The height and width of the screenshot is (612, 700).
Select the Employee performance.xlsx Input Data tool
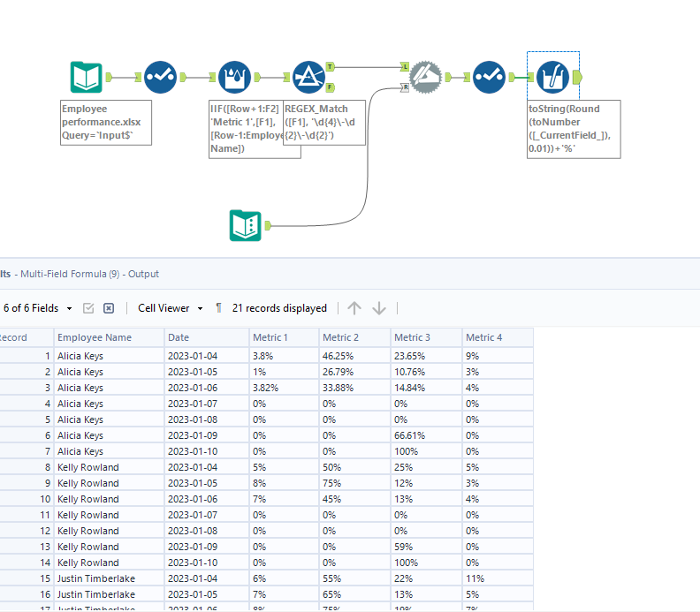[x=86, y=77]
